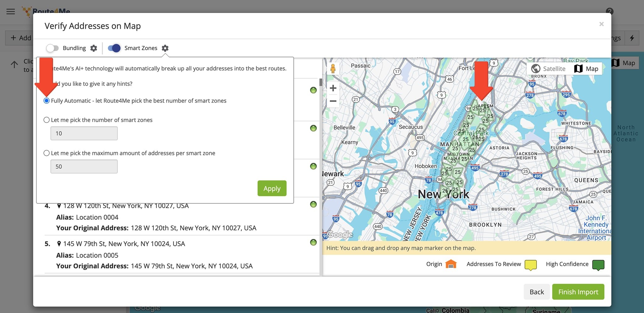Click the pin icon for 145 W 79th St
This screenshot has height=313, width=644.
[59, 244]
